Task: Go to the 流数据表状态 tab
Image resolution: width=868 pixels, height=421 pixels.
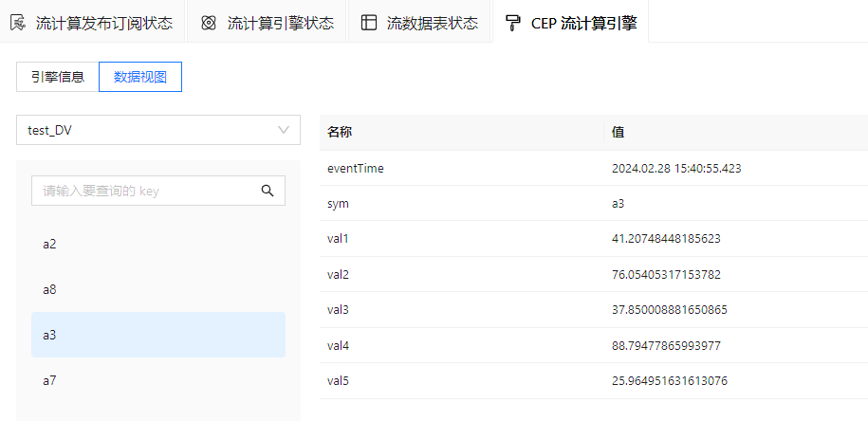Action: coord(432,24)
